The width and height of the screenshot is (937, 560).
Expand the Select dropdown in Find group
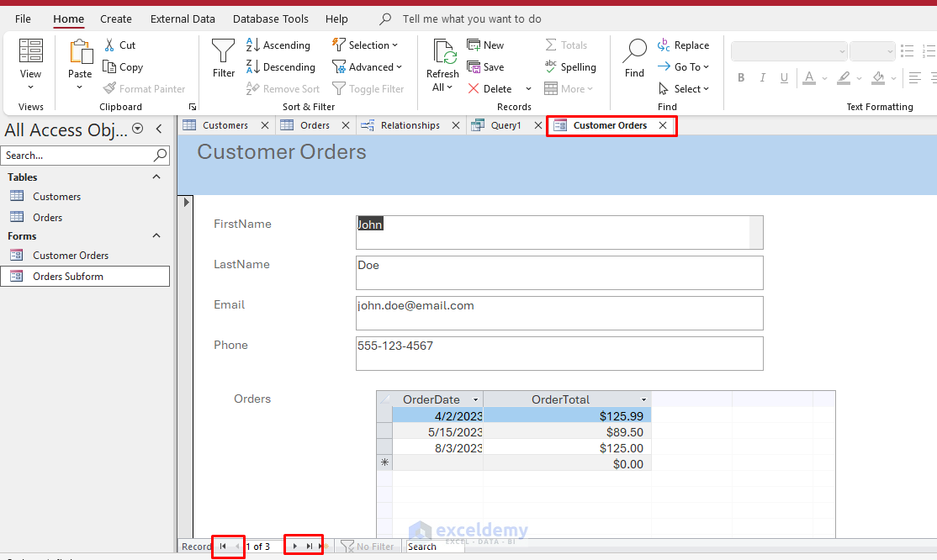pos(683,88)
